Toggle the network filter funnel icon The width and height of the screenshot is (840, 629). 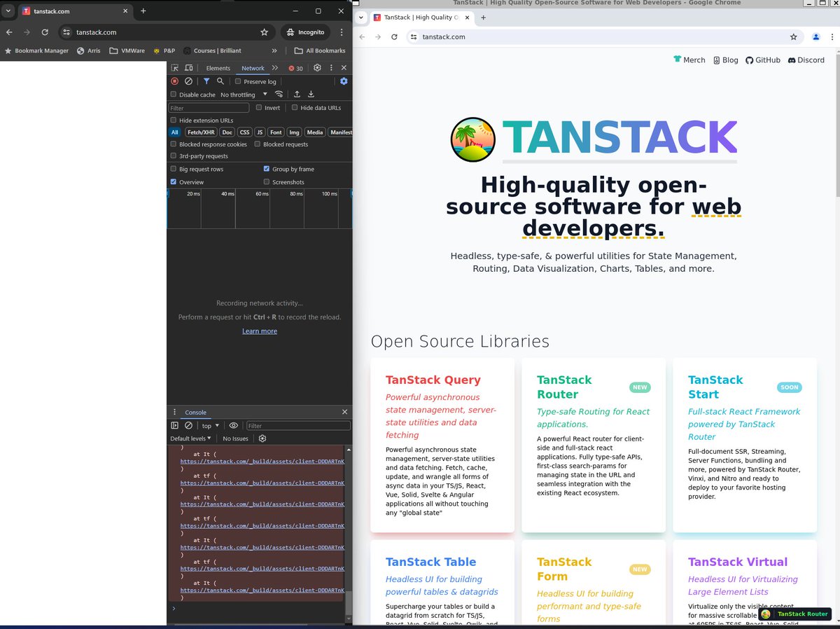tap(206, 81)
